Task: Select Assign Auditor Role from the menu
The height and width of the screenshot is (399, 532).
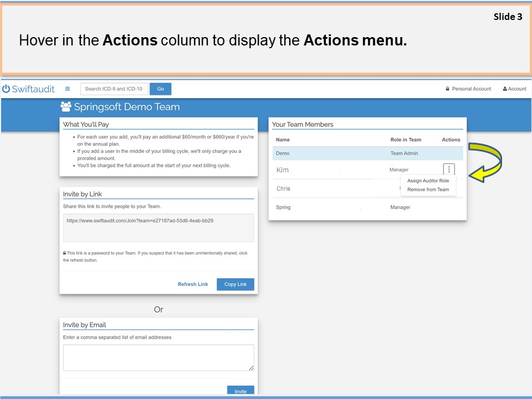Action: point(428,181)
